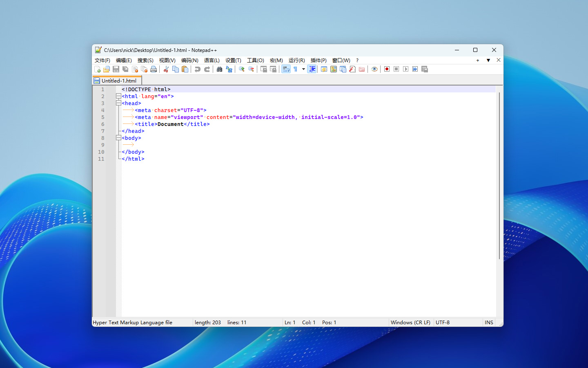Toggle the indent guide toolbar button
Viewport: 588px width, 368px height.
(x=312, y=69)
